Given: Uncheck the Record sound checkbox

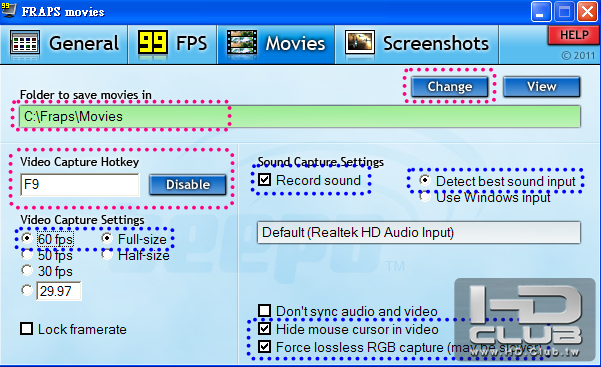Looking at the screenshot, I should tap(264, 179).
